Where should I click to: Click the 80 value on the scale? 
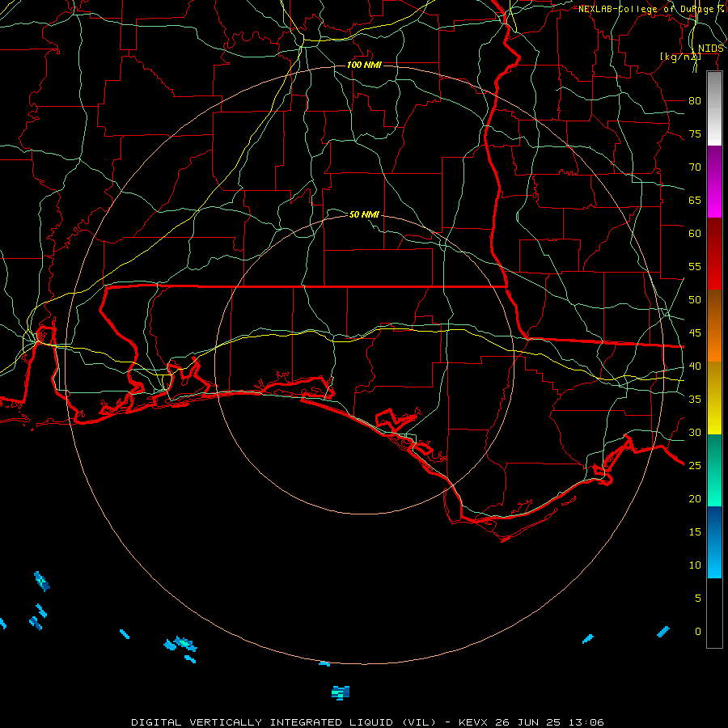695,101
